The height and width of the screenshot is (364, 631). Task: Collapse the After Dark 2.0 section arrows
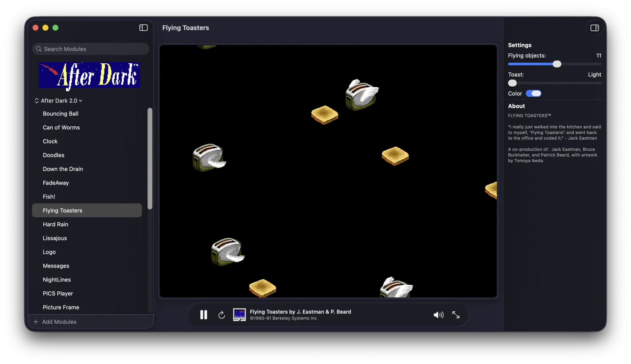click(x=36, y=101)
